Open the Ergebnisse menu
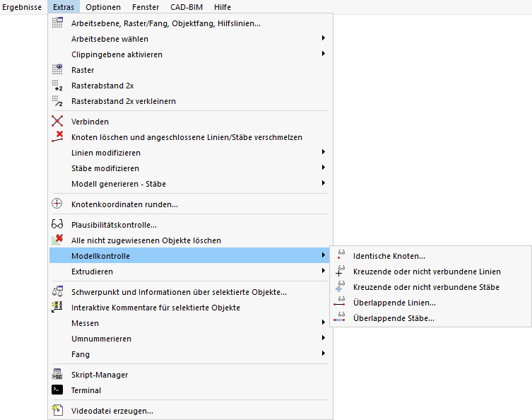This screenshot has width=532, height=420. (22, 7)
